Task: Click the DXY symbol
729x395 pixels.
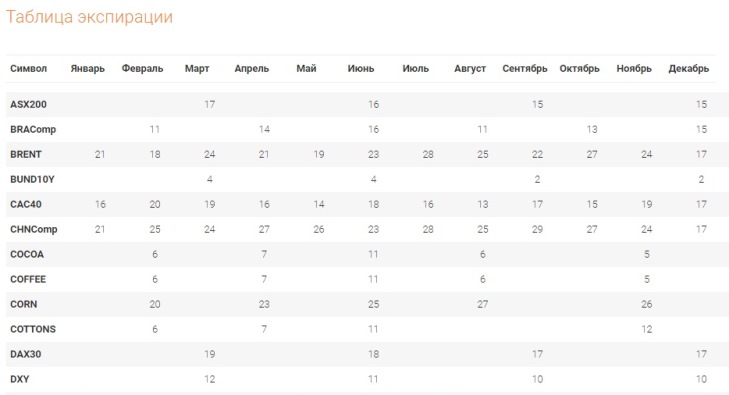Action: pyautogui.click(x=20, y=379)
